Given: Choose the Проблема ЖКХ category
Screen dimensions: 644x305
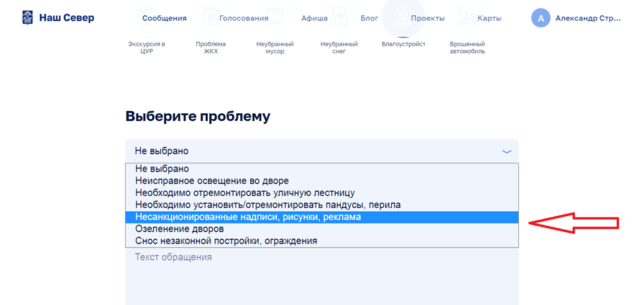Looking at the screenshot, I should tap(210, 48).
